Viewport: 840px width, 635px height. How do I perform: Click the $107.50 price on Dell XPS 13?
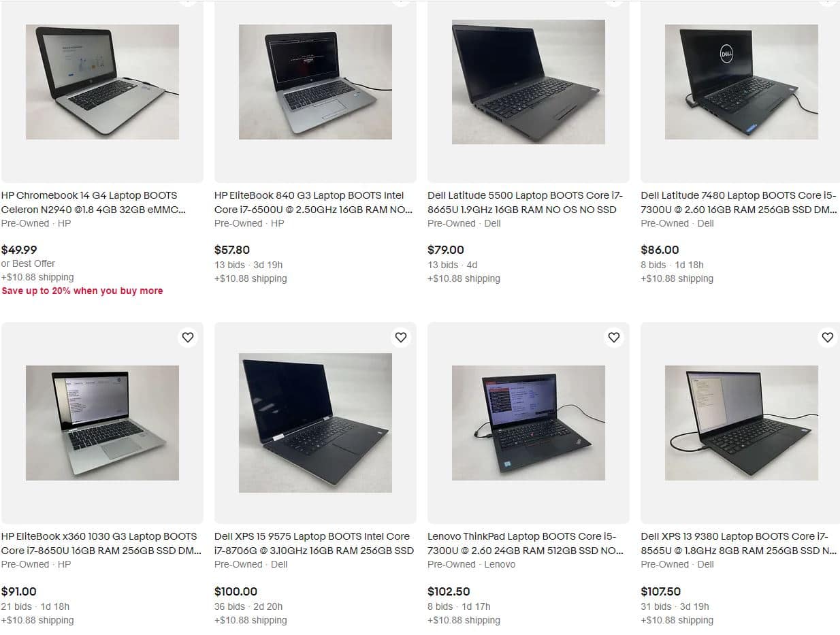[660, 591]
